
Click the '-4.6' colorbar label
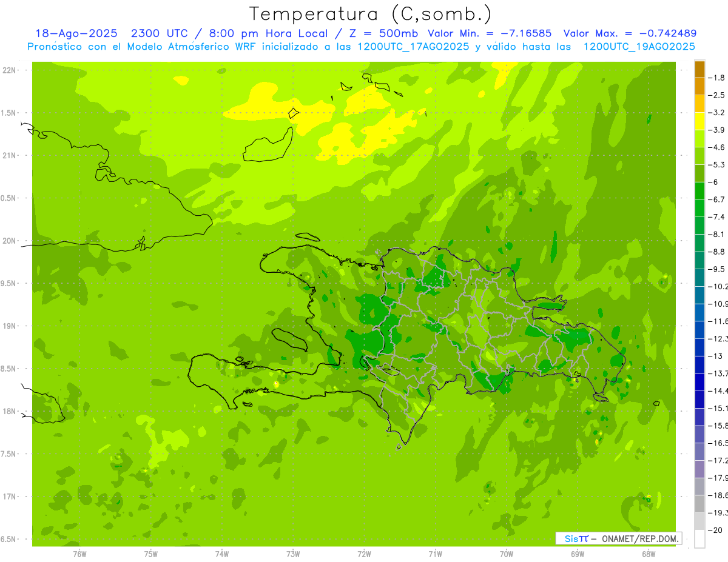pos(718,147)
